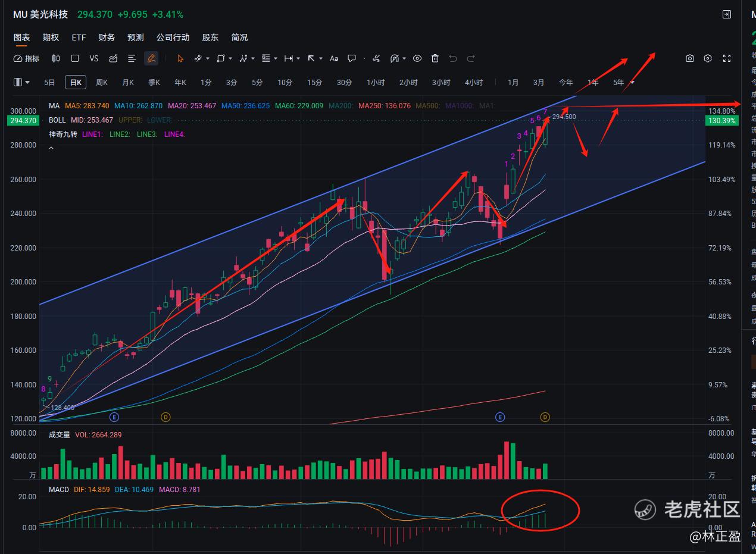Click the redo arrow icon
The height and width of the screenshot is (554, 756).
click(x=471, y=58)
